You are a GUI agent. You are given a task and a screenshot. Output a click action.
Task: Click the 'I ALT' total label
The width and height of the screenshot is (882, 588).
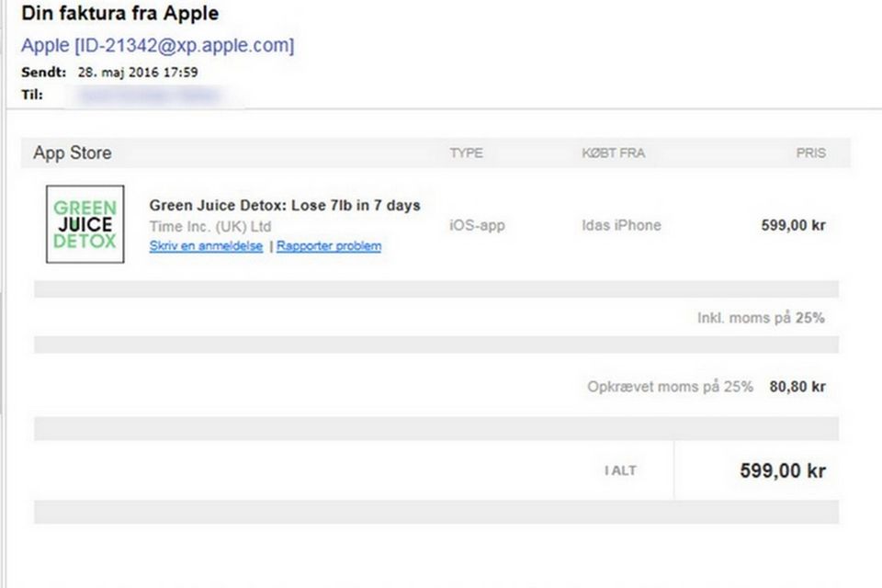(x=620, y=470)
